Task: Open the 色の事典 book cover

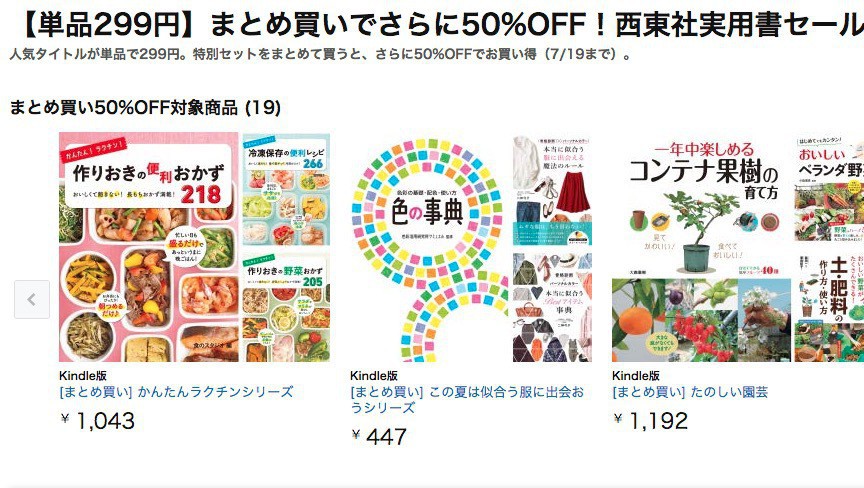Action: click(426, 247)
